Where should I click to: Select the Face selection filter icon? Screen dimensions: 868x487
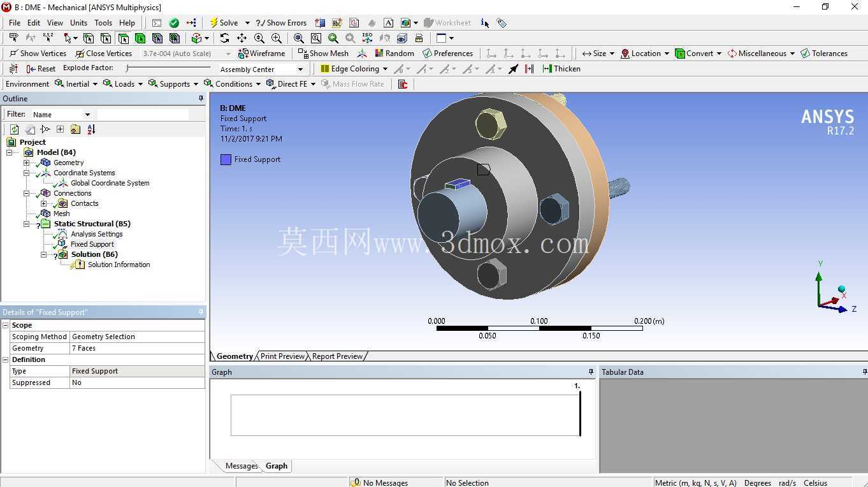pos(123,38)
